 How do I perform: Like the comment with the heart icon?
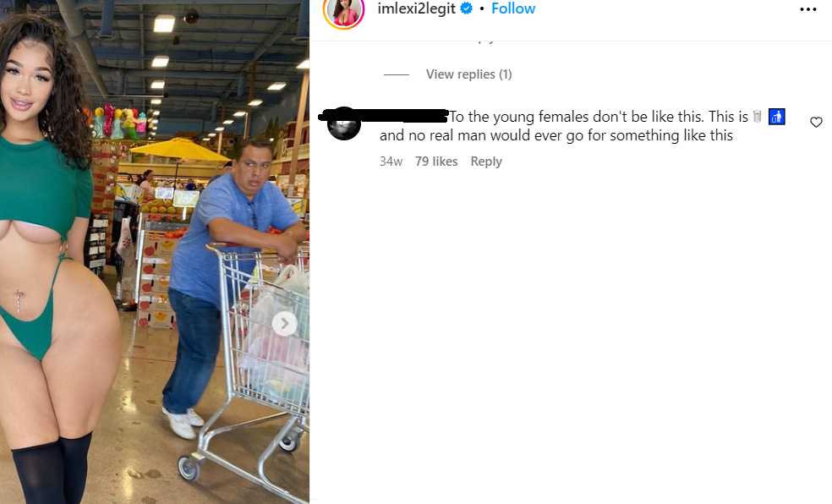point(816,123)
